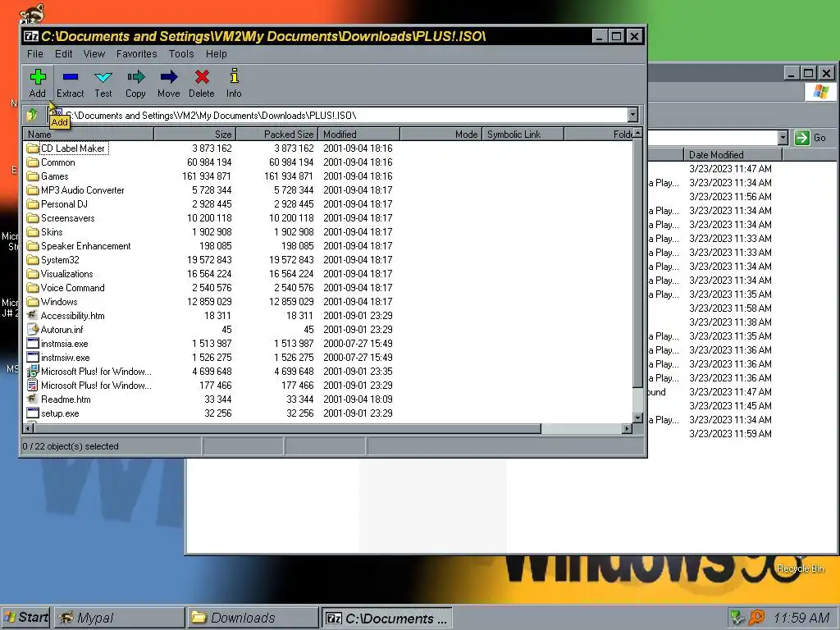Click the safely remove hardware tray icon
The height and width of the screenshot is (630, 840).
click(737, 618)
